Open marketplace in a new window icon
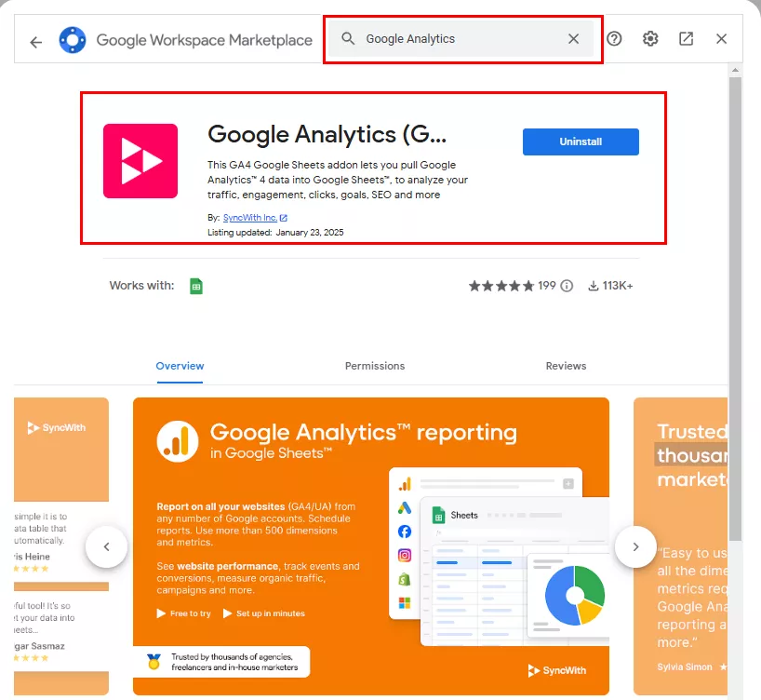 point(686,39)
